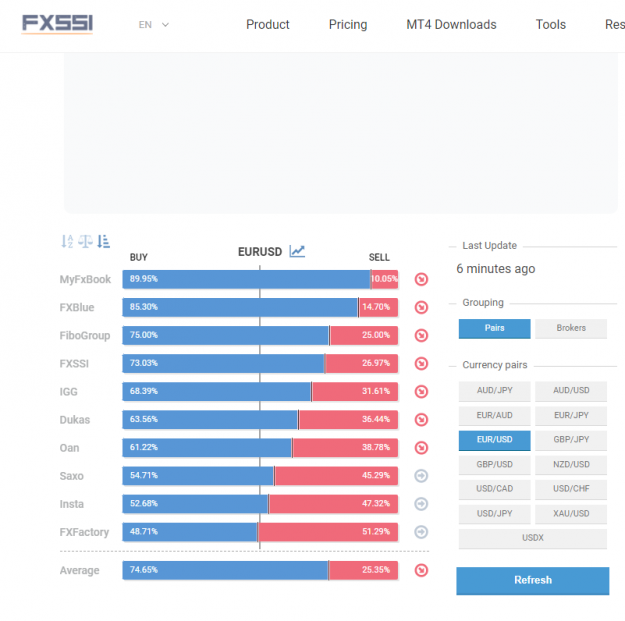The height and width of the screenshot is (621, 625).
Task: Click Average 74.65% buy bar
Action: coord(226,570)
